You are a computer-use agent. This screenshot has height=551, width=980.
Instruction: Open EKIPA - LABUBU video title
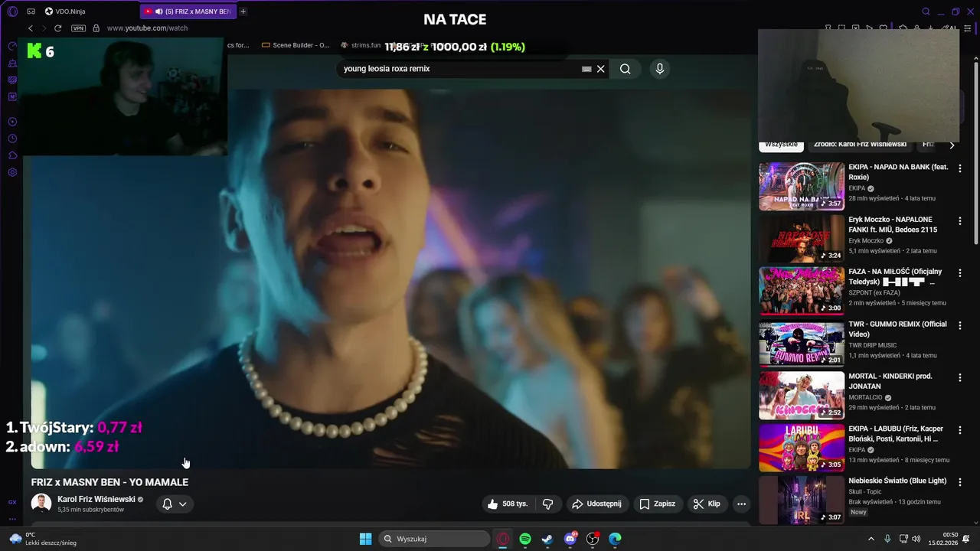896,434
